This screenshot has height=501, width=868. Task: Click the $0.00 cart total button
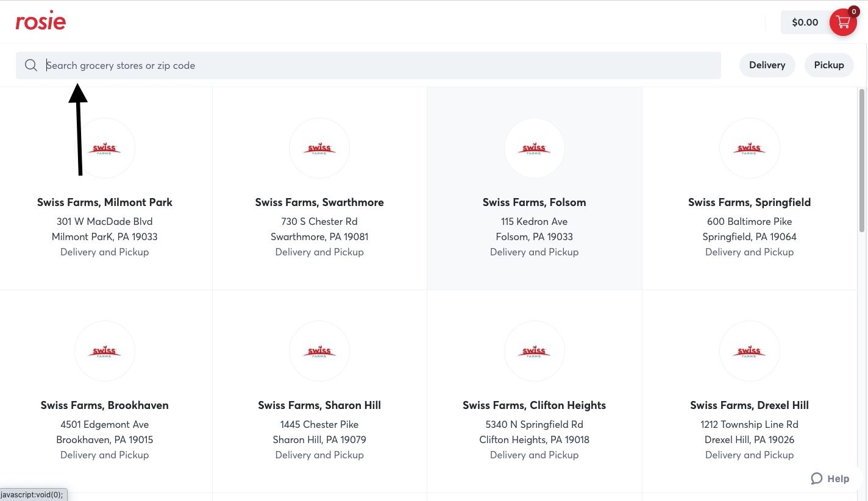(805, 23)
